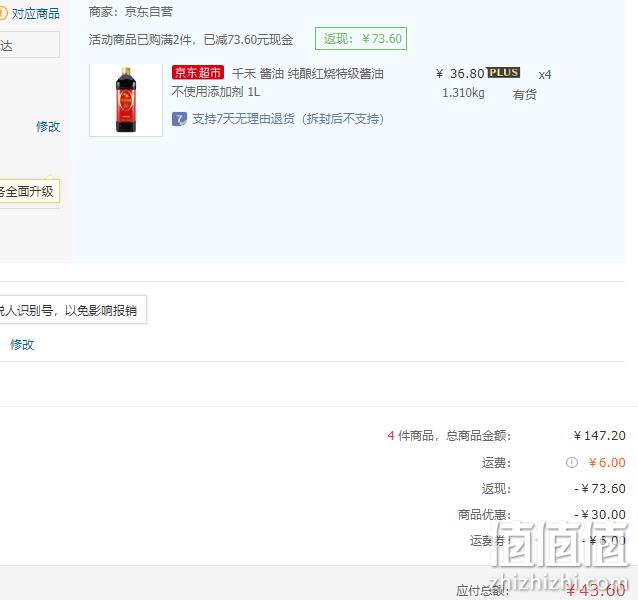
Task: Click the 全面升级 tooltip notice
Action: (x=30, y=191)
